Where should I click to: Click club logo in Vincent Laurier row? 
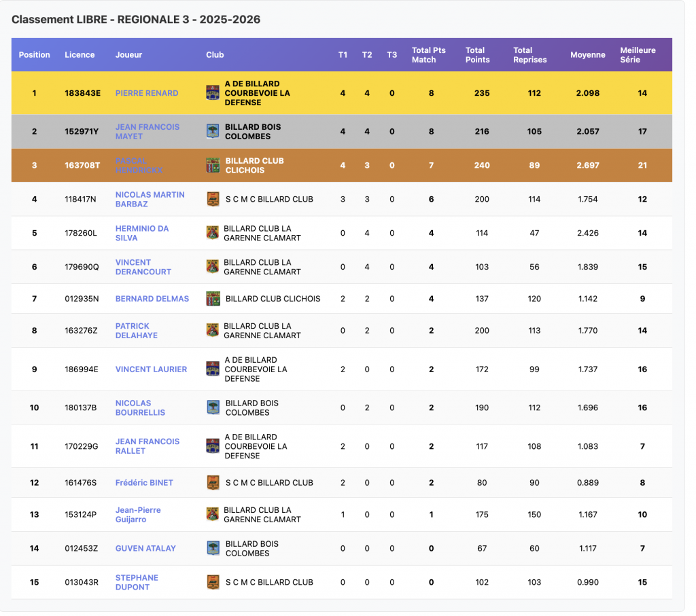[213, 369]
